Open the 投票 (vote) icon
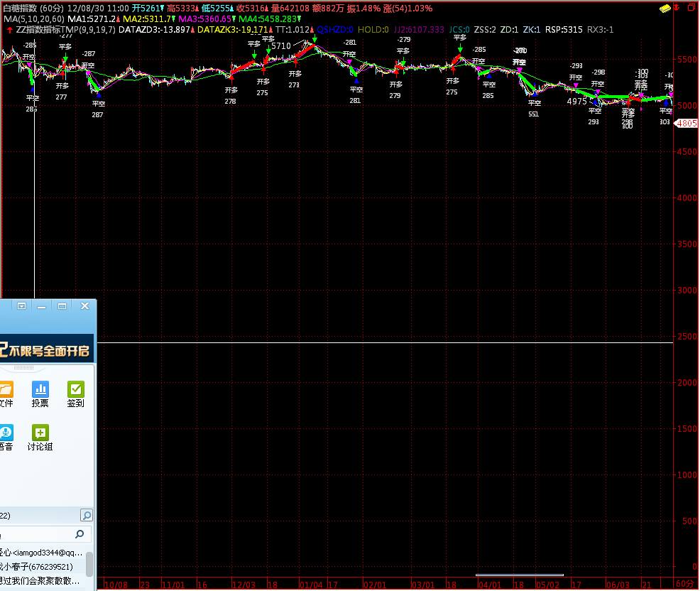This screenshot has width=700, height=591. (40, 395)
